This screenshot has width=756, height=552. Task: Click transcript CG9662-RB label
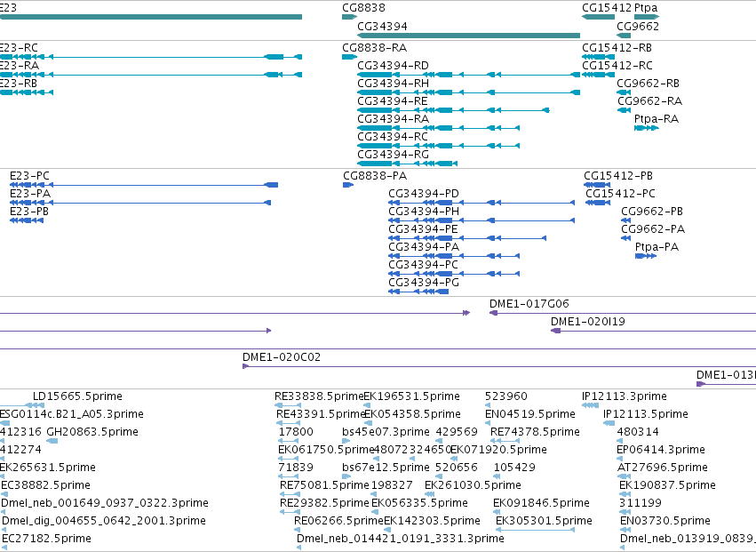coord(648,84)
